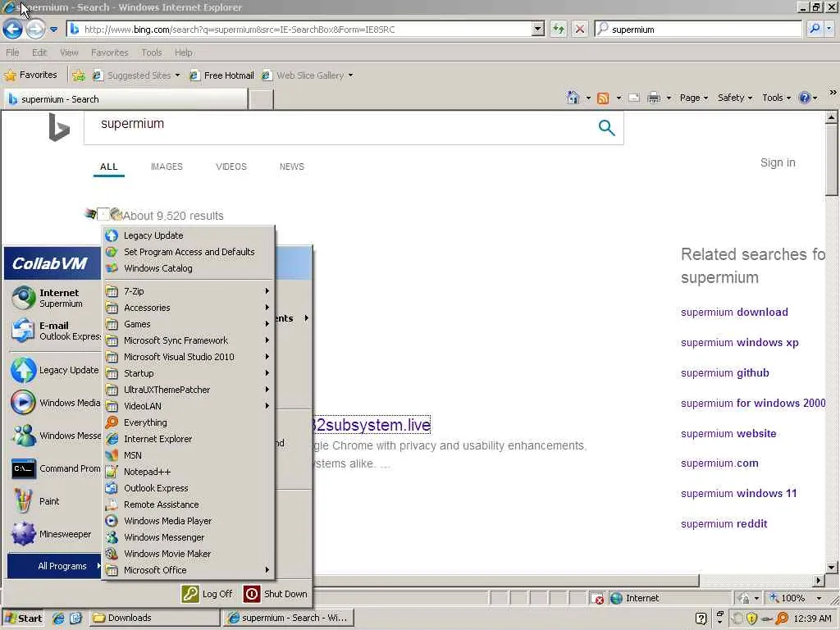Open Paint from Start menu

pyautogui.click(x=54, y=501)
